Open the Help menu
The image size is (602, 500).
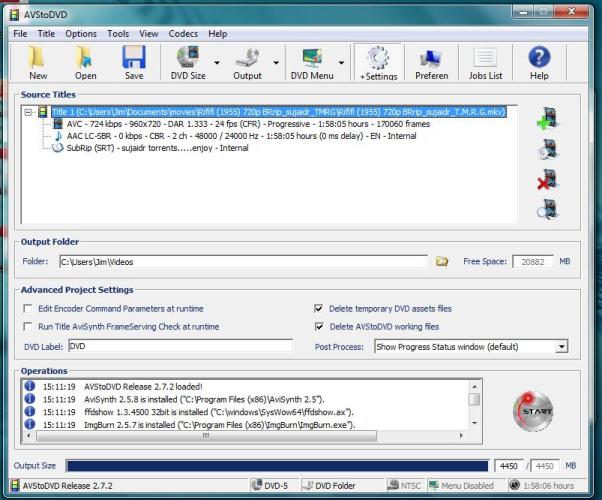click(x=218, y=34)
